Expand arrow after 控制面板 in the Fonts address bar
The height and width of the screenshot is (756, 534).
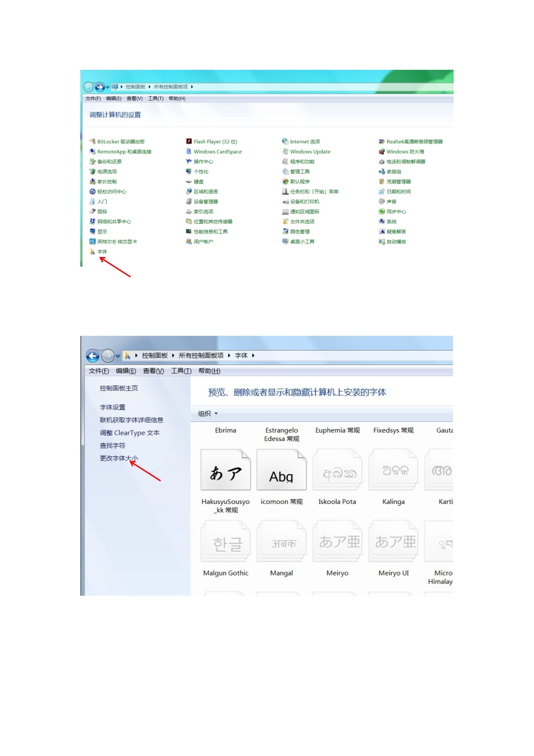[173, 355]
